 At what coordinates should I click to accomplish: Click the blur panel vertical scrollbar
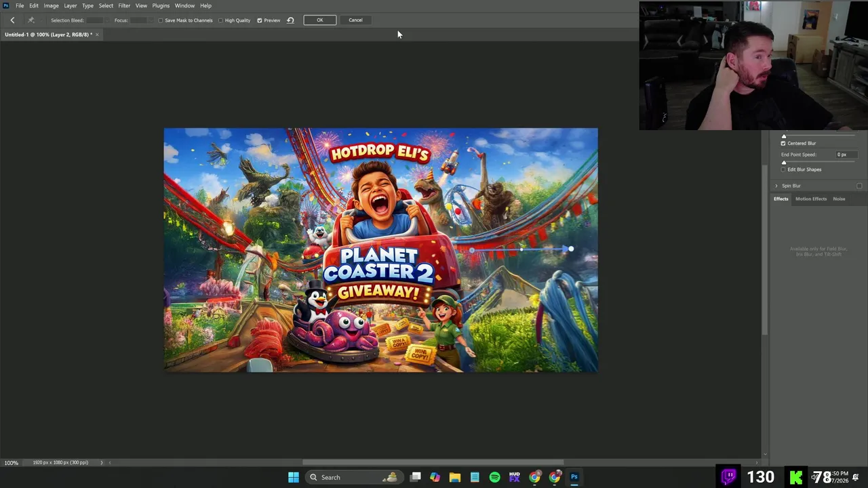click(x=766, y=251)
